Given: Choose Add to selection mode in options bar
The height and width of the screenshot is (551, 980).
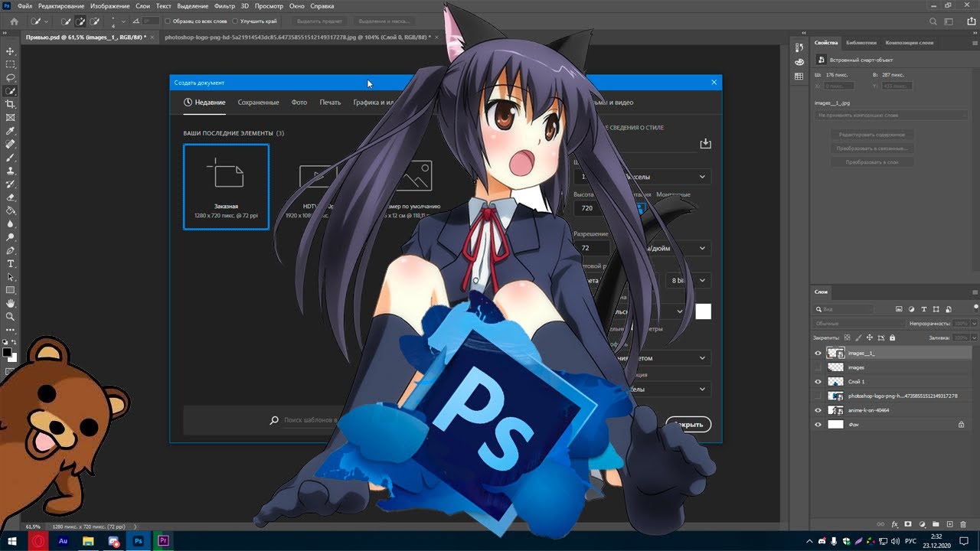Looking at the screenshot, I should pyautogui.click(x=80, y=21).
